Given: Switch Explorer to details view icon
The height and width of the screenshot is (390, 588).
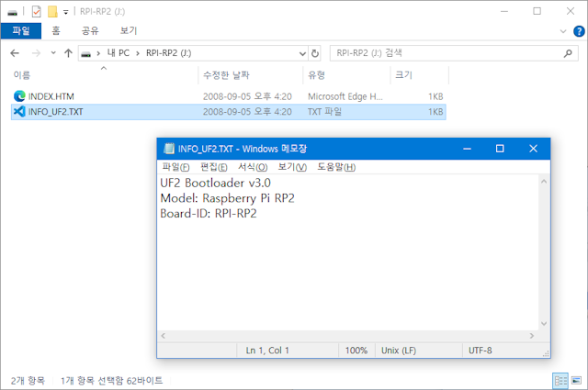Looking at the screenshot, I should point(560,381).
